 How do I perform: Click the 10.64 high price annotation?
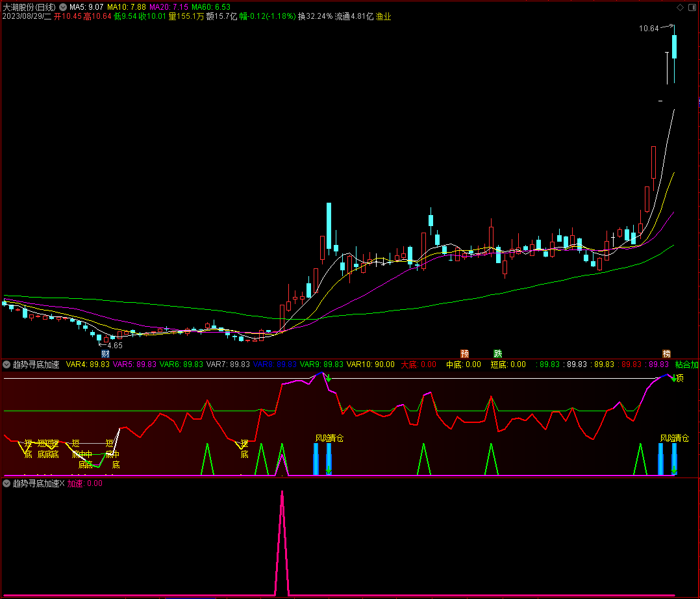click(649, 29)
